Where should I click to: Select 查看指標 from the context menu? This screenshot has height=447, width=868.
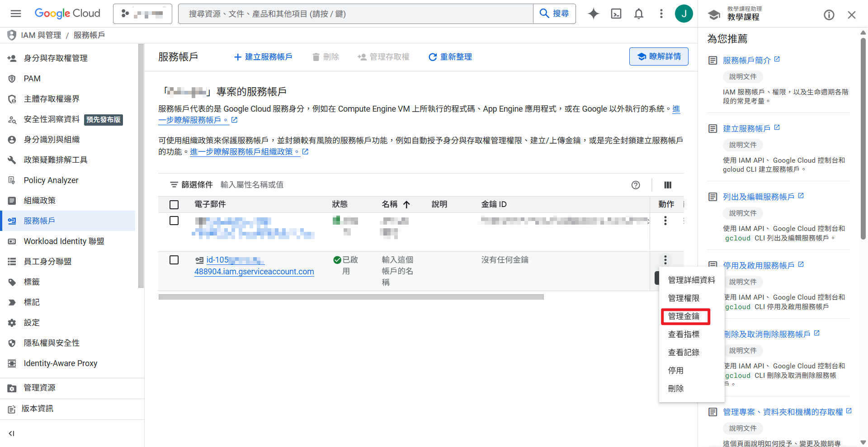684,334
